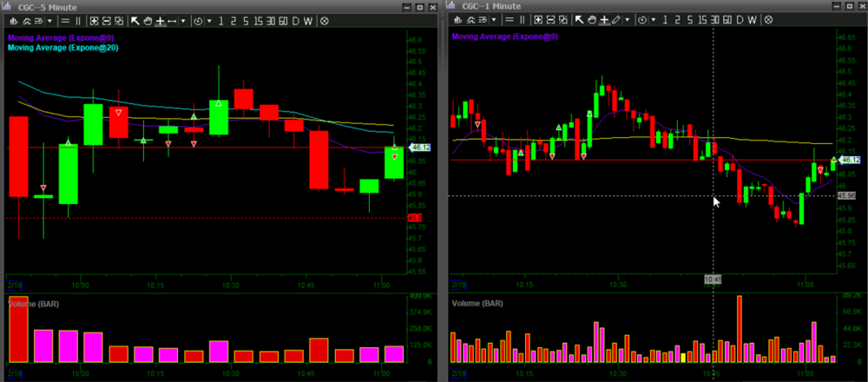Activate crosshair tool in 1 Minute chart
This screenshot has height=382, width=868.
(605, 19)
